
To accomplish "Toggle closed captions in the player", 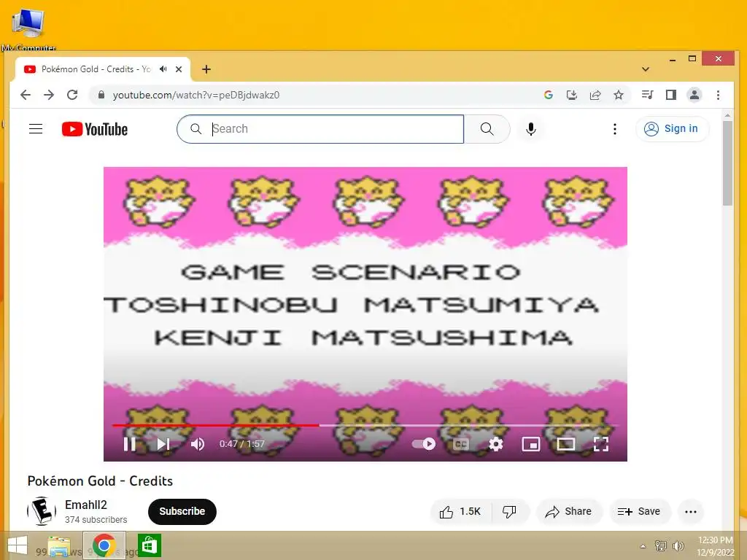I will coord(461,444).
